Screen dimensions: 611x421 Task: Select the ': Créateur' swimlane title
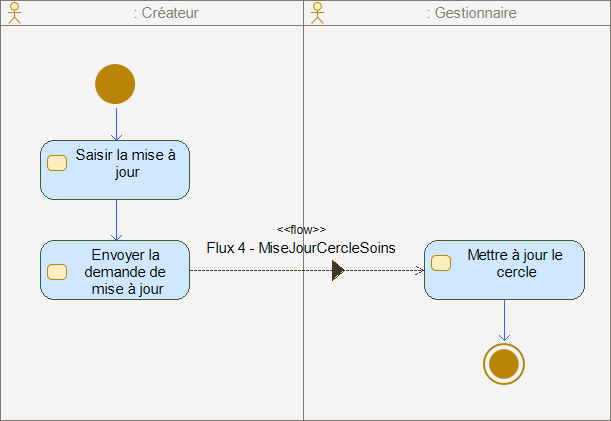(x=165, y=13)
